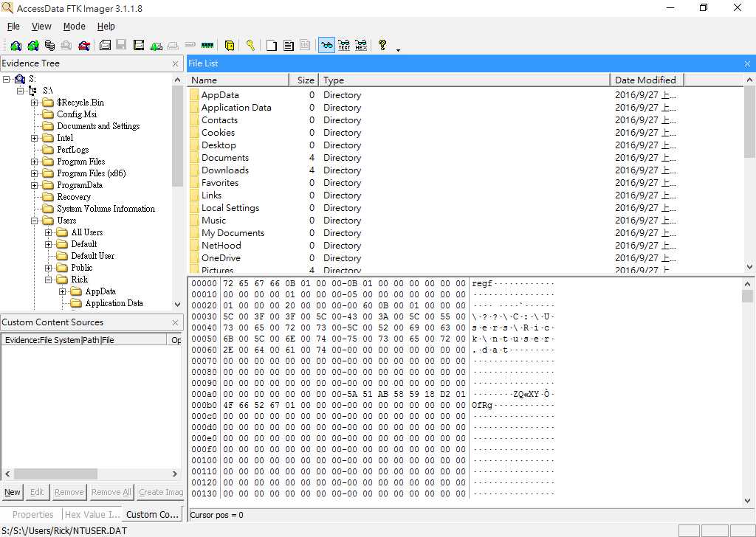
Task: Switch to the Hex Value Interpreter tab
Action: tap(92, 514)
